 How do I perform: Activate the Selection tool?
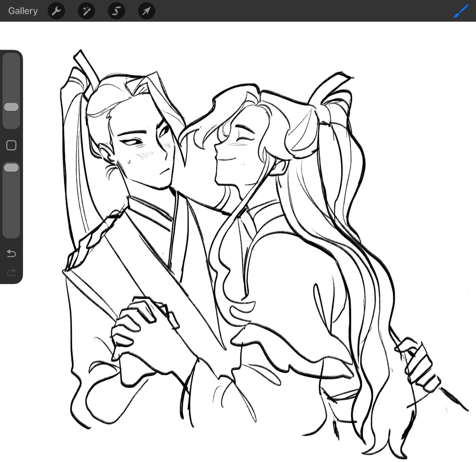tap(117, 11)
